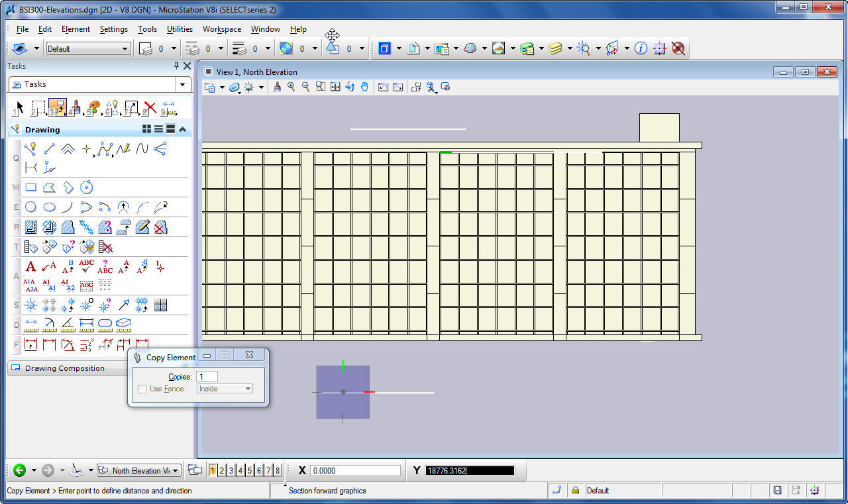The height and width of the screenshot is (504, 848).
Task: Select the Element Selection arrow tool
Action: click(19, 107)
